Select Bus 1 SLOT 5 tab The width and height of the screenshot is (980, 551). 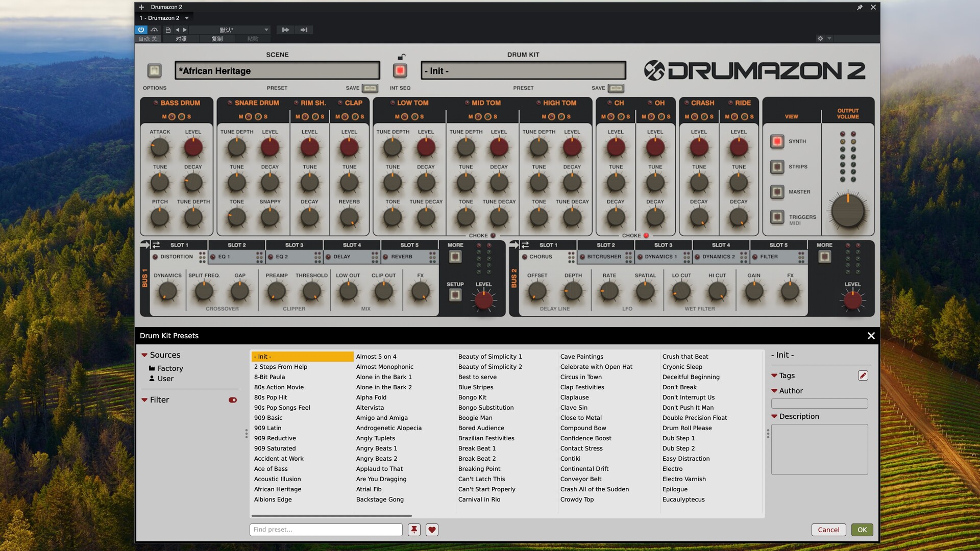point(409,245)
